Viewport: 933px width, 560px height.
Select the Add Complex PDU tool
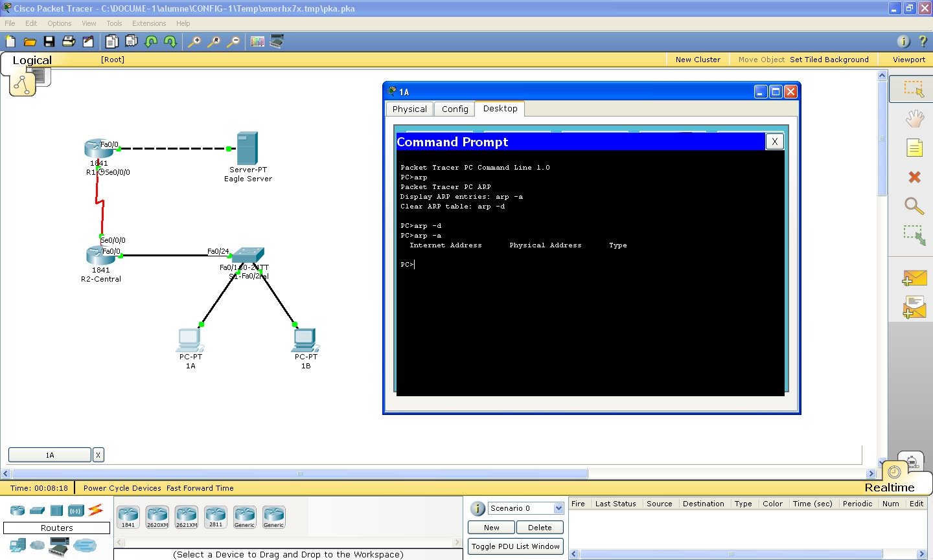(x=914, y=308)
